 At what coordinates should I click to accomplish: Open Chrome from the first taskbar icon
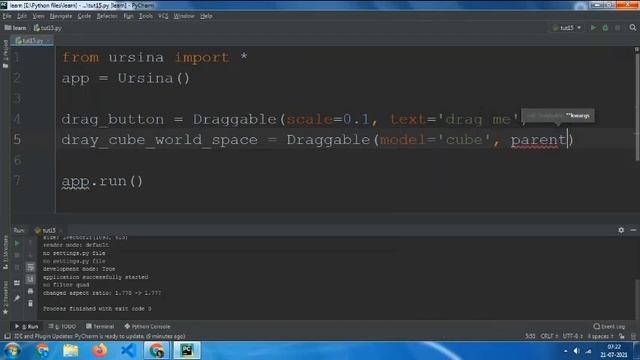(x=42, y=351)
